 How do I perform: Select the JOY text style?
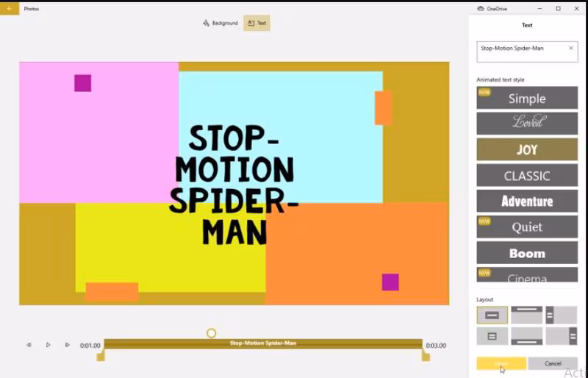point(527,149)
